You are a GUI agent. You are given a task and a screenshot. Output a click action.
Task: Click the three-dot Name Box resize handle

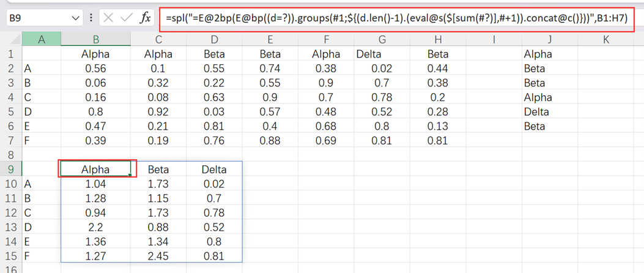coord(91,18)
